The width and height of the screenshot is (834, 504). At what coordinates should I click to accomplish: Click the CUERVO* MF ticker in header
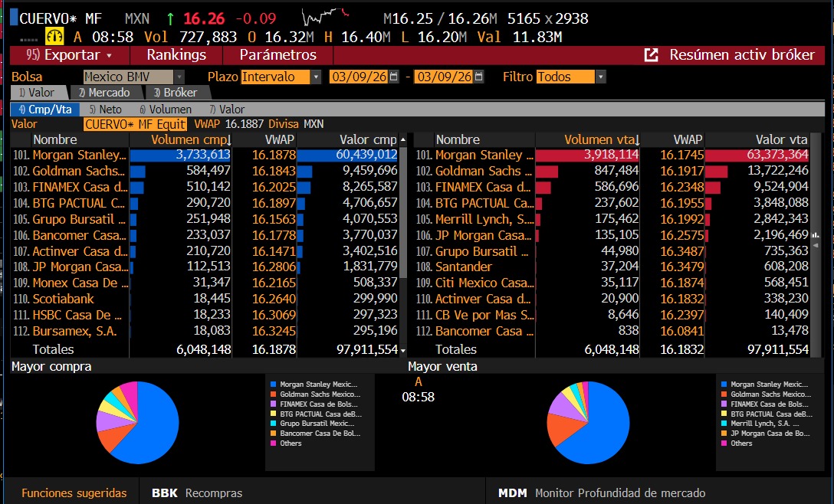60,18
